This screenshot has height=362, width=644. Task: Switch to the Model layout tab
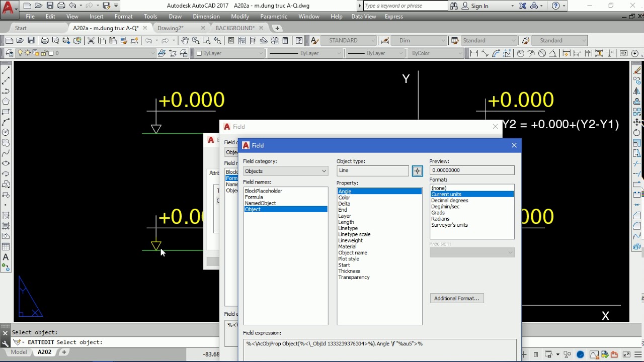pyautogui.click(x=19, y=352)
